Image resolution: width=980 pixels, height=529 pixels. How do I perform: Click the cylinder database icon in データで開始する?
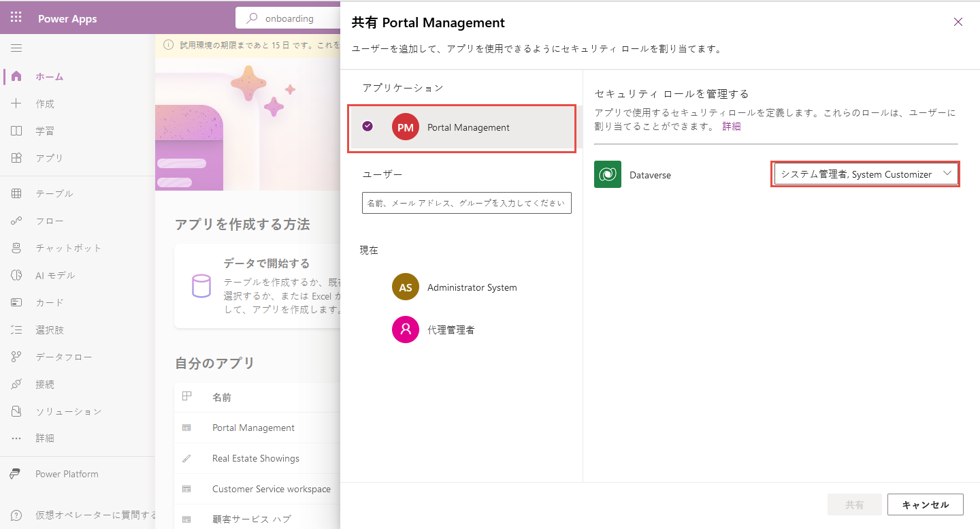click(201, 287)
